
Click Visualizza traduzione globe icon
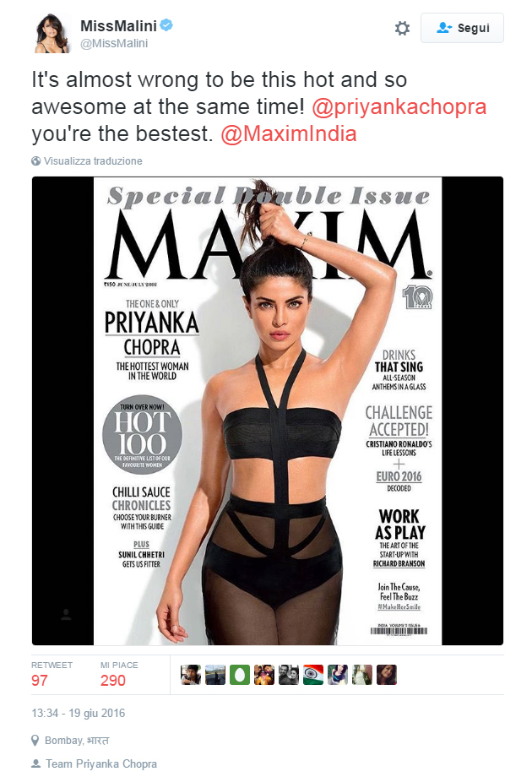tap(35, 161)
